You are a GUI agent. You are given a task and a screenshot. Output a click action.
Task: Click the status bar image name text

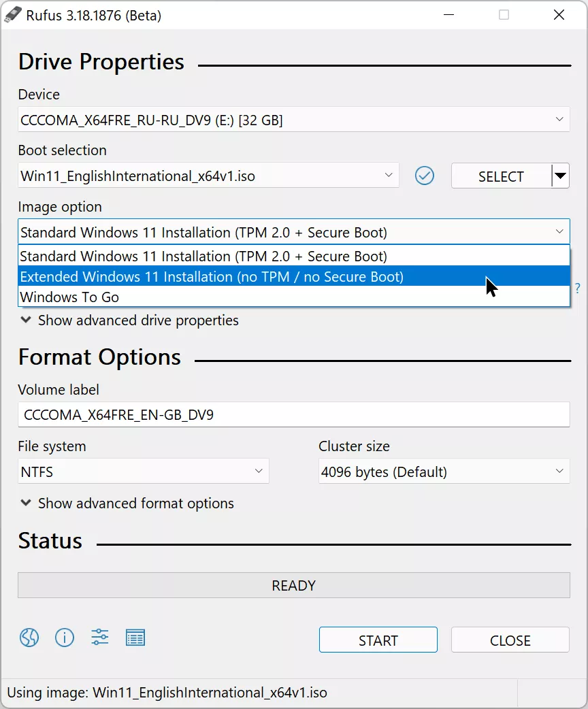(x=167, y=692)
